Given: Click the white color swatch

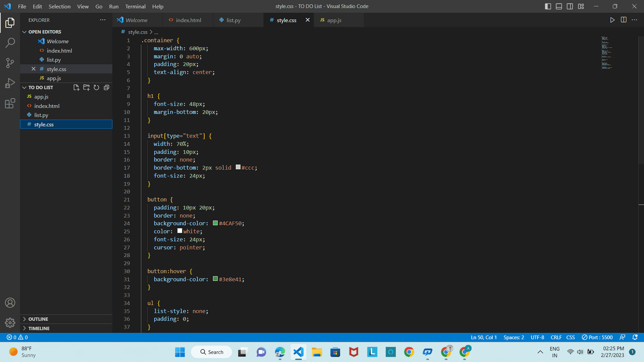Looking at the screenshot, I should 180,231.
